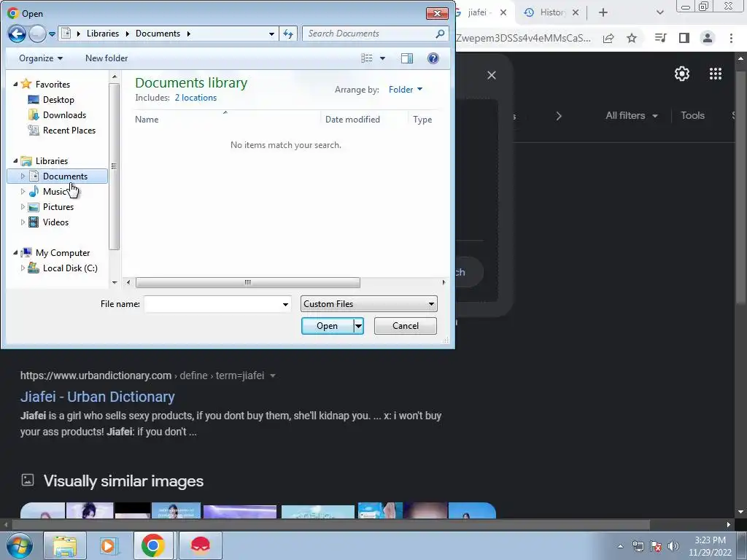Open recent locations dropdown beside Forward arrow
The image size is (747, 560).
[x=52, y=34]
